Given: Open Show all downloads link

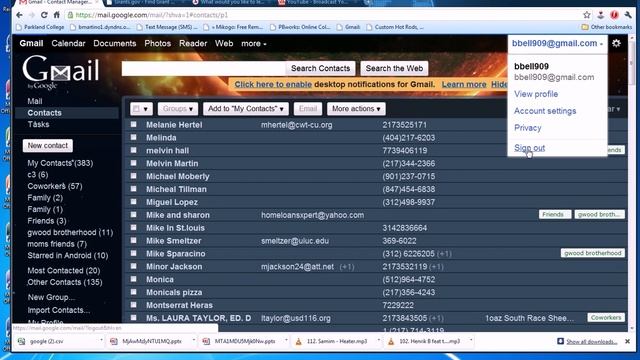Looking at the screenshot, I should coord(591,342).
